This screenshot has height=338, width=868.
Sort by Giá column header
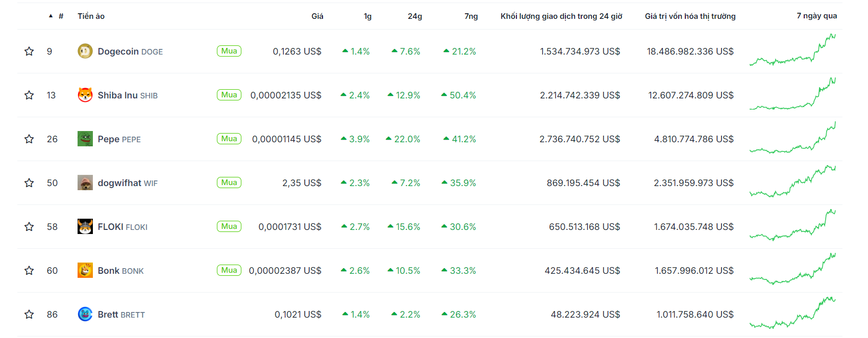coord(317,16)
